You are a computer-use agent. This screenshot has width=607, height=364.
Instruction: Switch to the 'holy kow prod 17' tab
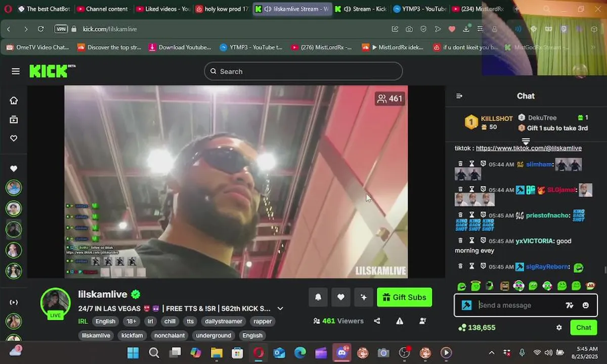(x=223, y=9)
